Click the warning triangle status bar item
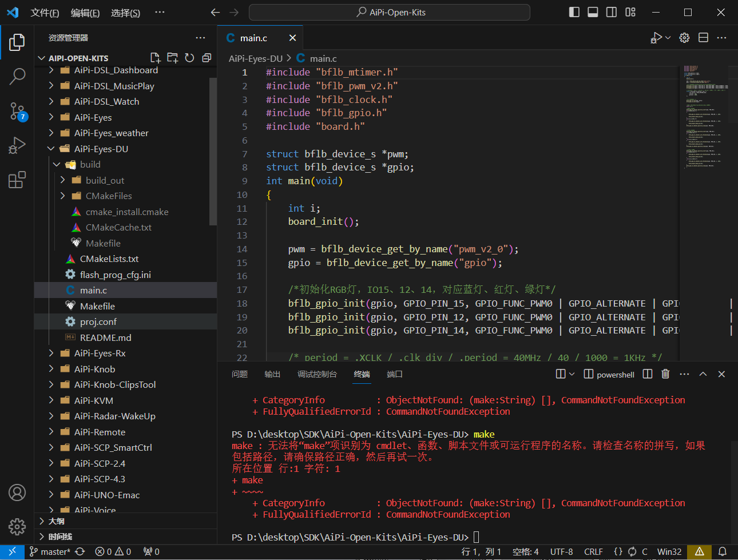Viewport: 738px width, 560px height. (x=699, y=552)
